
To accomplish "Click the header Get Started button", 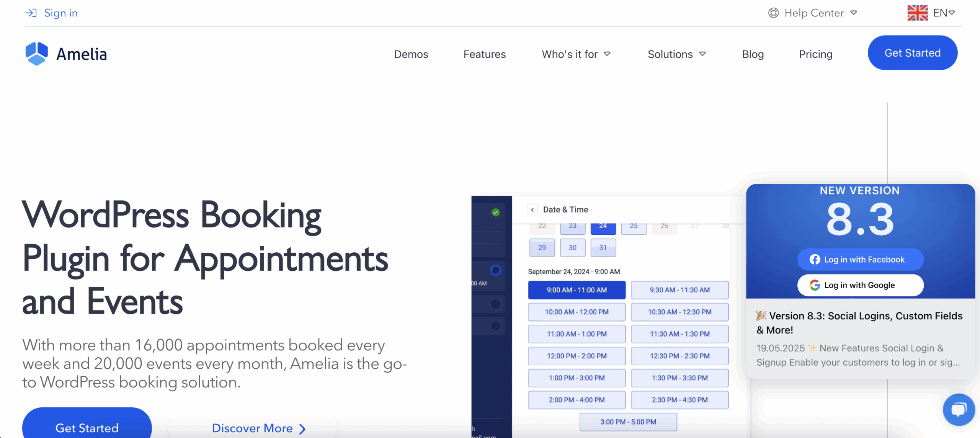I will (912, 53).
